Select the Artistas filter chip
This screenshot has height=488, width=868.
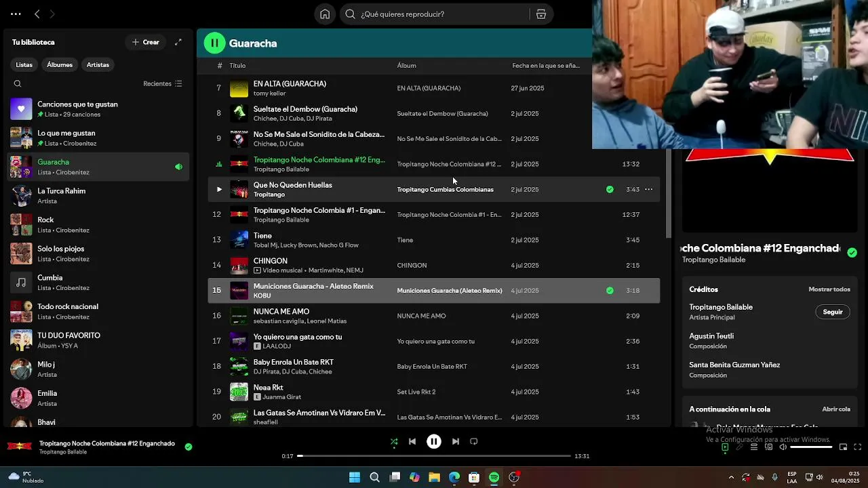pyautogui.click(x=98, y=65)
